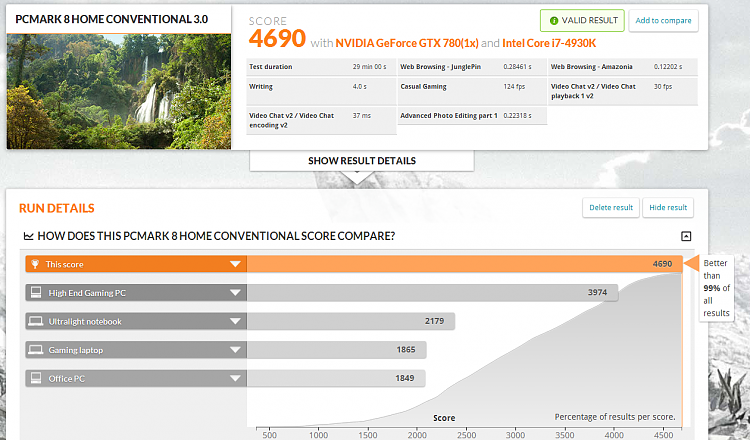Click Hide result button
This screenshot has height=440, width=750.
click(668, 208)
